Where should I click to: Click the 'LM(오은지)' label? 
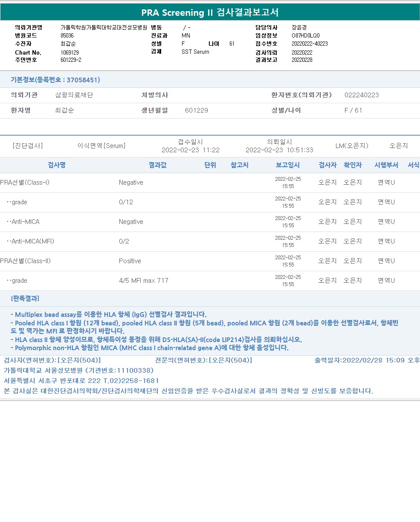pos(352,146)
